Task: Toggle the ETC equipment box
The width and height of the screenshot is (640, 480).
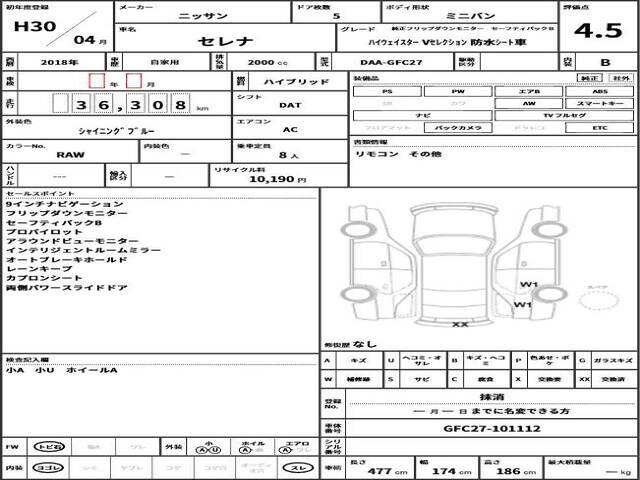Action: [x=596, y=129]
